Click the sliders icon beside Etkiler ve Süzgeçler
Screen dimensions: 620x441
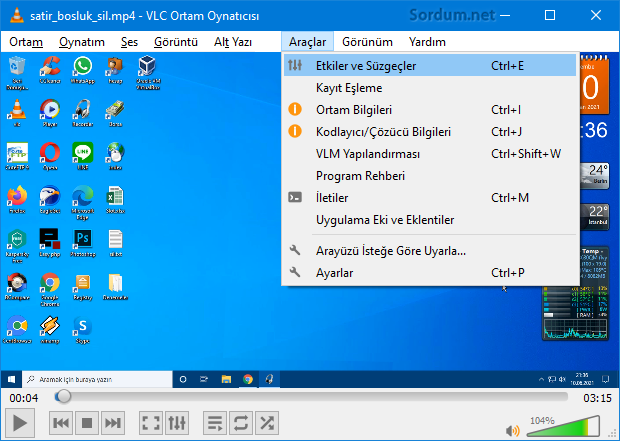(x=295, y=65)
